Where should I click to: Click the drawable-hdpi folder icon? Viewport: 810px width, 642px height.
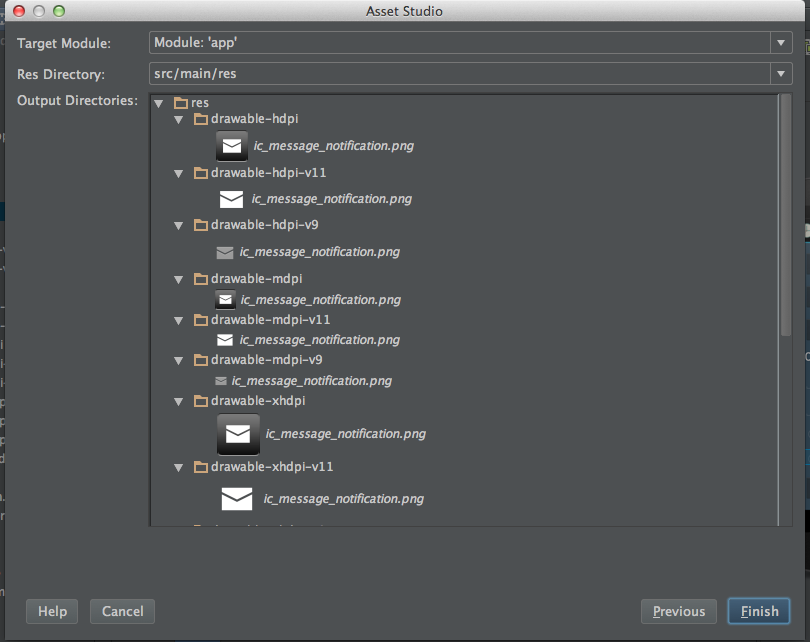[200, 119]
